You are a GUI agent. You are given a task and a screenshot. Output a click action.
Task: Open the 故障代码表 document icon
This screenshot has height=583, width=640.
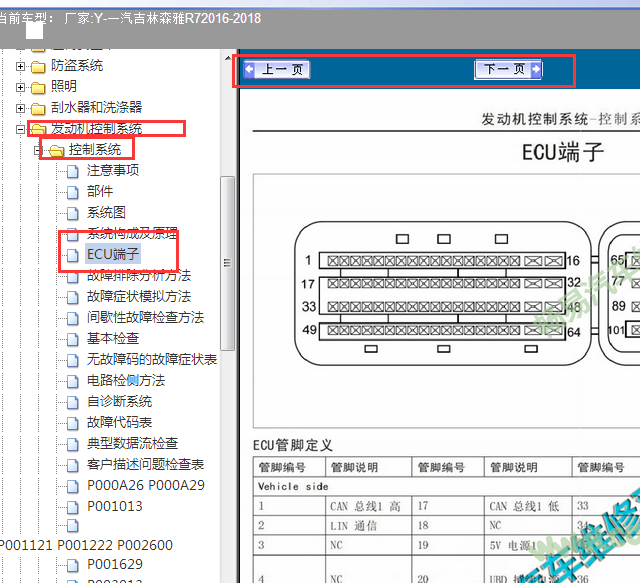click(x=73, y=423)
